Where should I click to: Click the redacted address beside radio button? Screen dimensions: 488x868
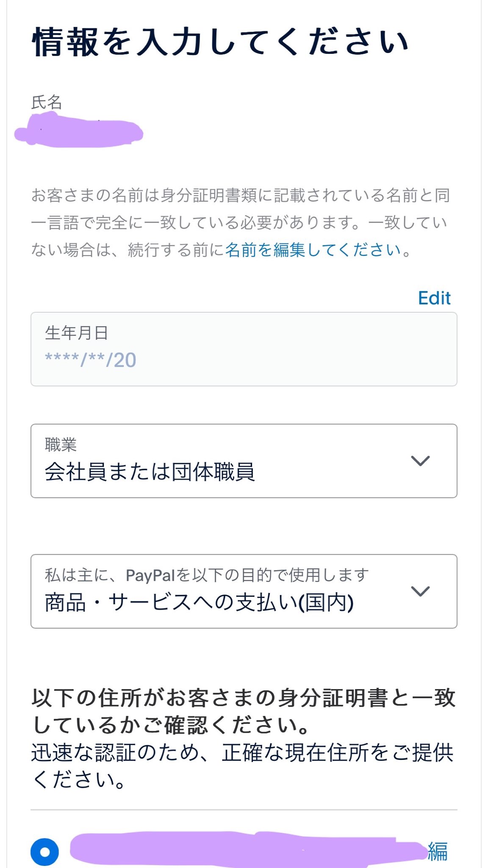pos(246,849)
